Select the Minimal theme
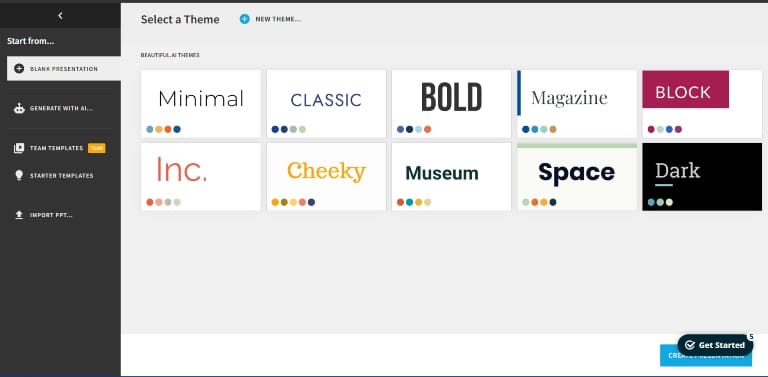Image resolution: width=768 pixels, height=377 pixels. 201,104
